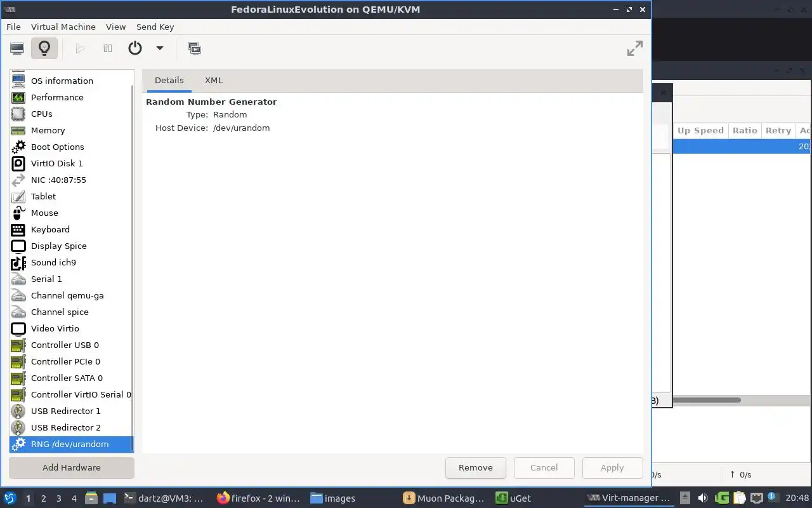Viewport: 812px width, 508px height.
Task: Click Up Speed column header in uGet
Action: (700, 130)
